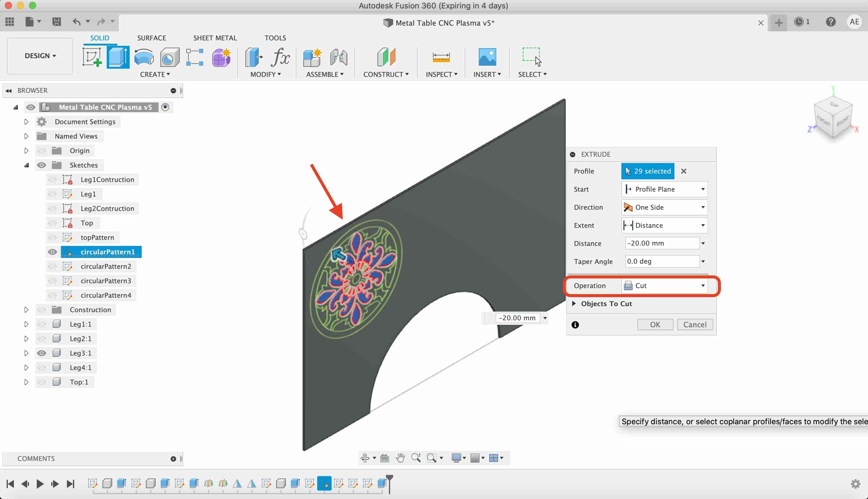Open the CONSTRUCT menu
Image resolution: width=868 pixels, height=499 pixels.
coord(386,74)
